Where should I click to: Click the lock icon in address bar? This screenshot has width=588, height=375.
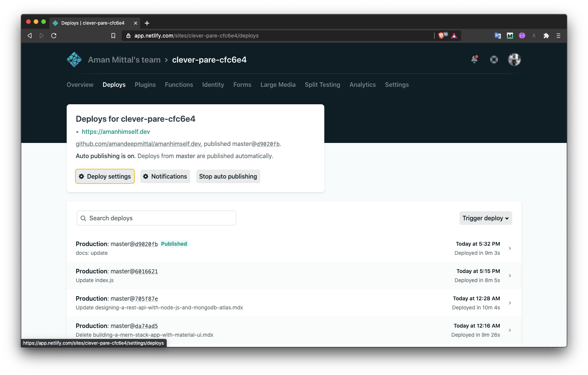[x=128, y=36]
